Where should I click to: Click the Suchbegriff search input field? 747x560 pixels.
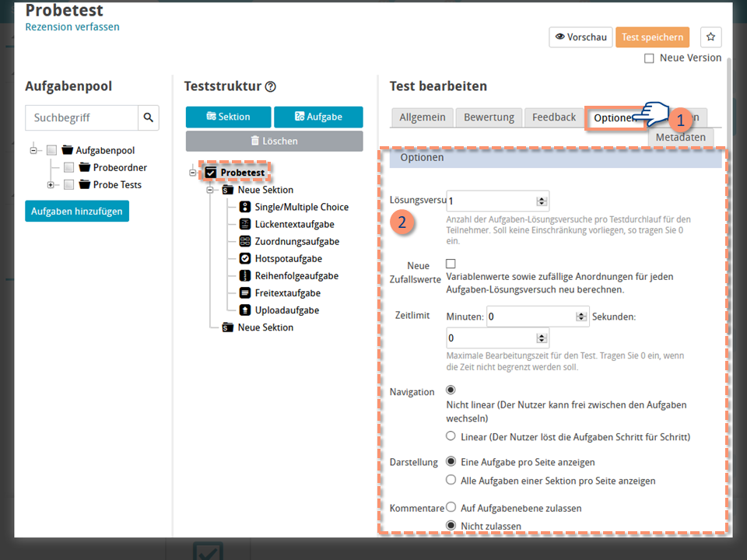coord(82,117)
